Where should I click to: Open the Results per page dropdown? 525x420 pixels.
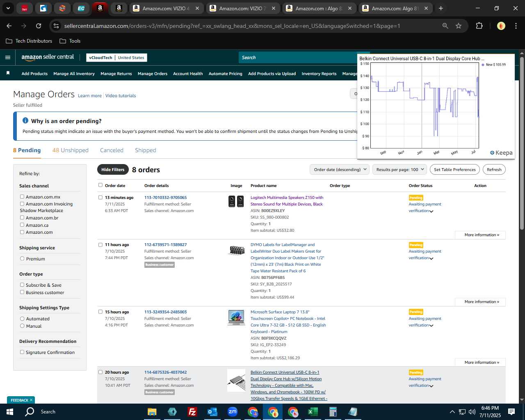tap(400, 169)
